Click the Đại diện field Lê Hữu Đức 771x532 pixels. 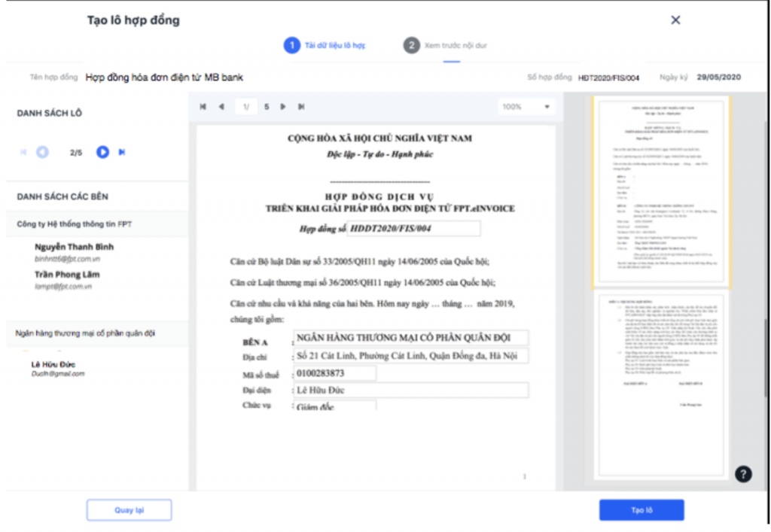411,391
